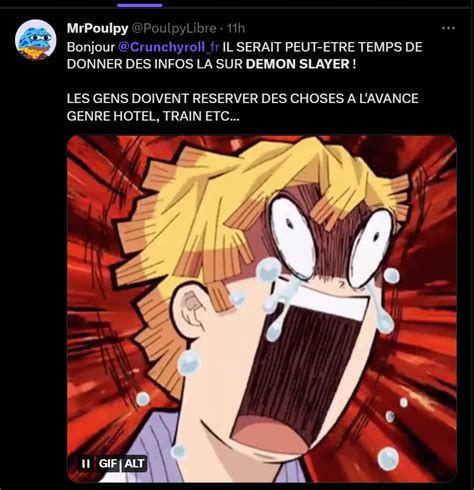Click the GENRE HOTEL, TRAIN ETC line

(153, 116)
